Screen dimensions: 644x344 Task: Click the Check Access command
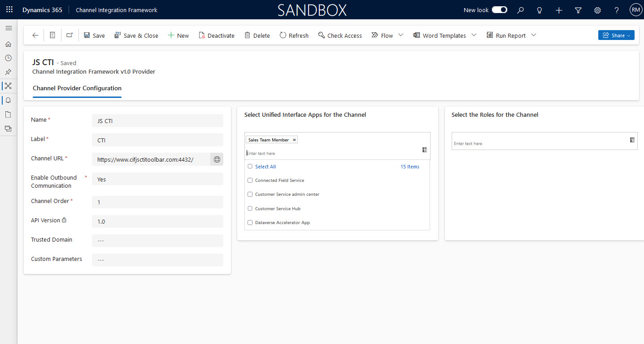[340, 35]
